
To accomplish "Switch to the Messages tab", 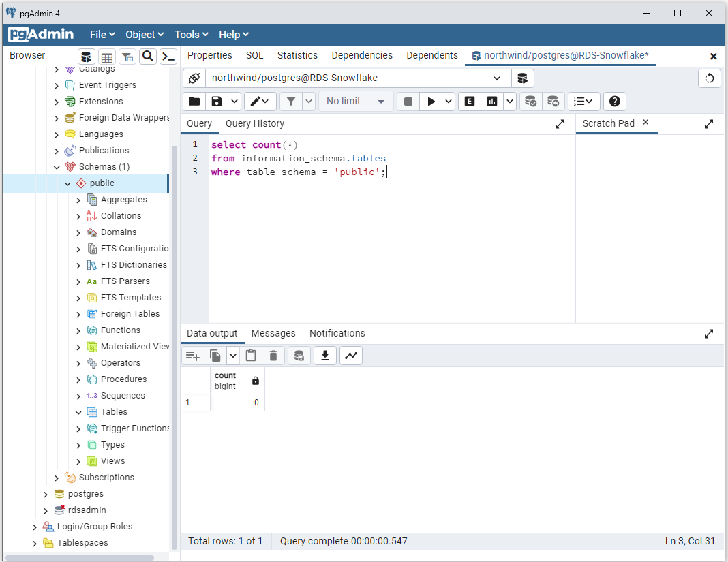I will (273, 333).
